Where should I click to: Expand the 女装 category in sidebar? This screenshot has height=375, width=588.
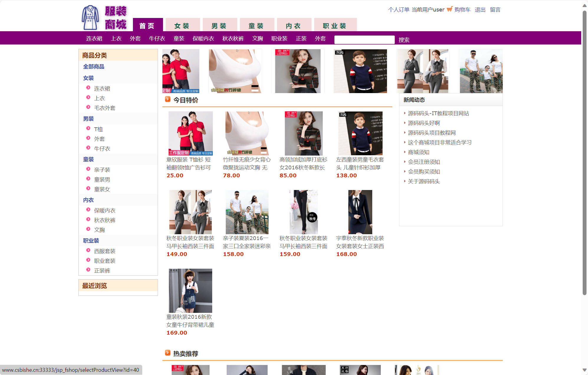point(88,78)
